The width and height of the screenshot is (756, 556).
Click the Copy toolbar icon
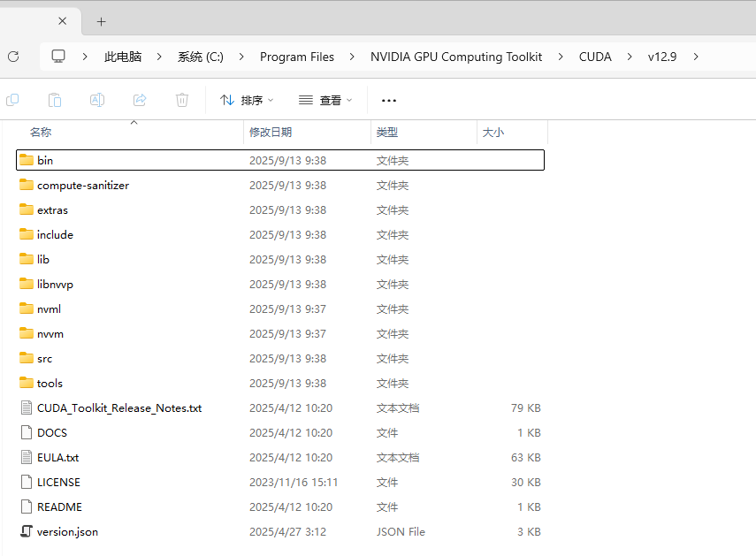tap(12, 100)
